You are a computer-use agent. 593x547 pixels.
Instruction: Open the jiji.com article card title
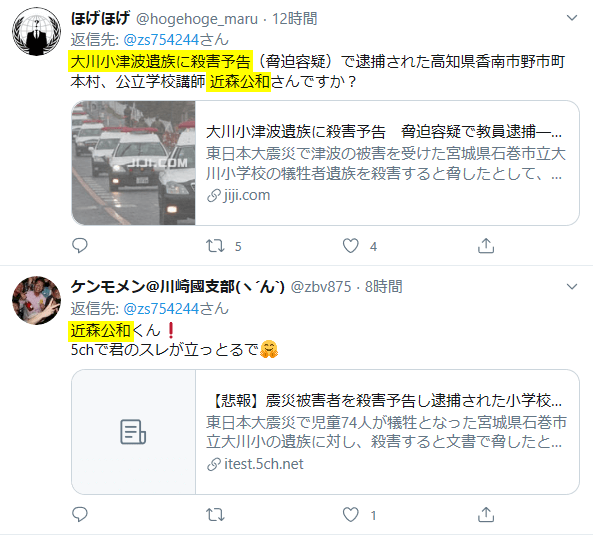point(384,132)
